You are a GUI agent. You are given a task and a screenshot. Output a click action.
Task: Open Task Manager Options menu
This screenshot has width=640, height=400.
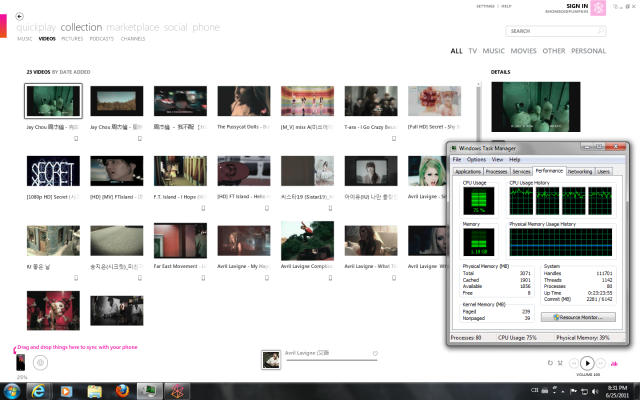click(x=476, y=160)
